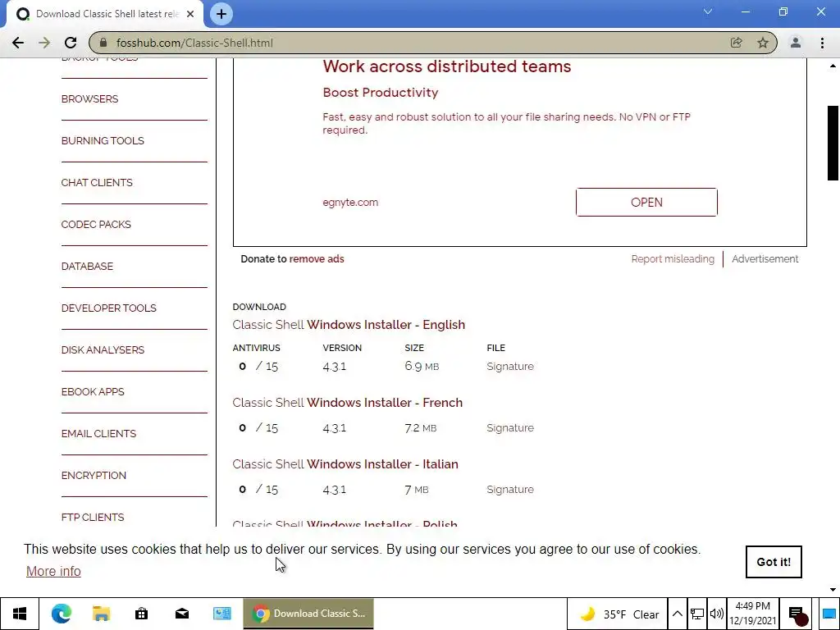The height and width of the screenshot is (630, 840).
Task: Click the 7.2 MB size value
Action: 421,428
